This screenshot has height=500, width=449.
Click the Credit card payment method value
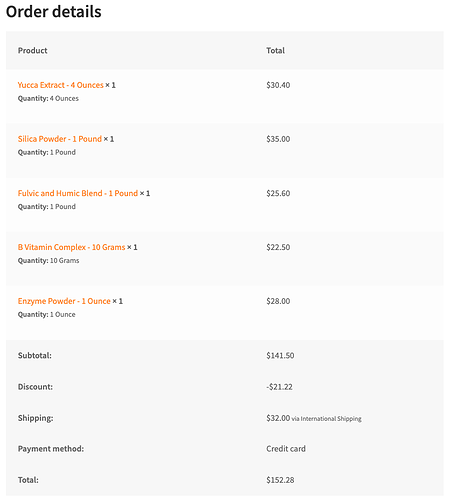pos(286,449)
